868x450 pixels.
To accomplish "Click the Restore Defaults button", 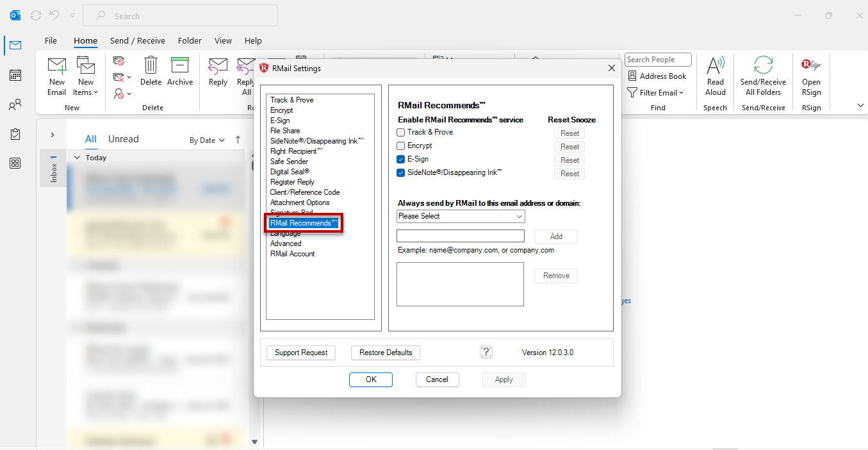I will [386, 353].
